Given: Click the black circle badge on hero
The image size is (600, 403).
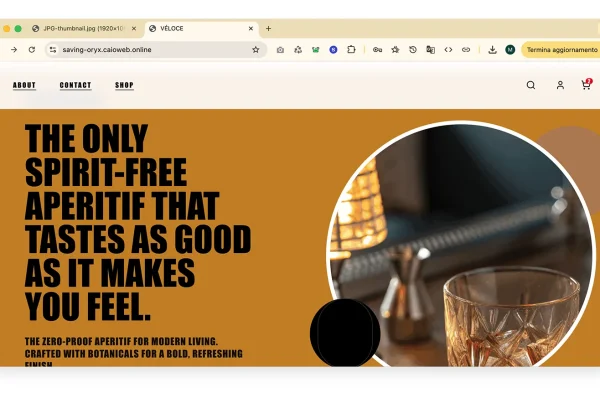Looking at the screenshot, I should (x=345, y=333).
